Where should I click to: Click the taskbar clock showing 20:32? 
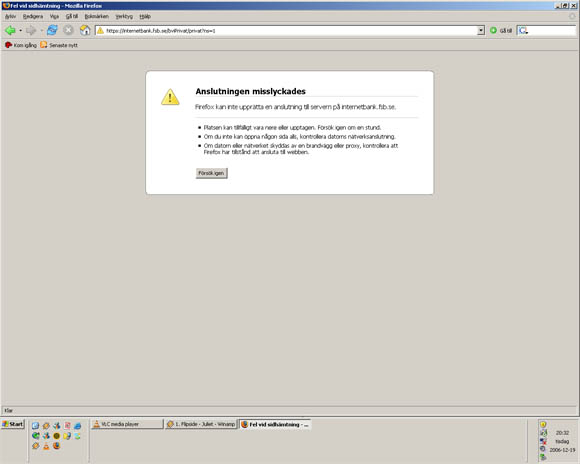click(x=562, y=433)
